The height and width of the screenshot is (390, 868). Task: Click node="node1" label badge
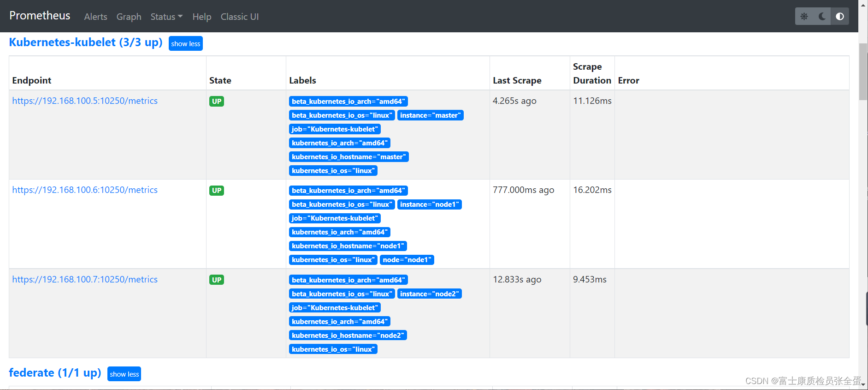coord(407,260)
